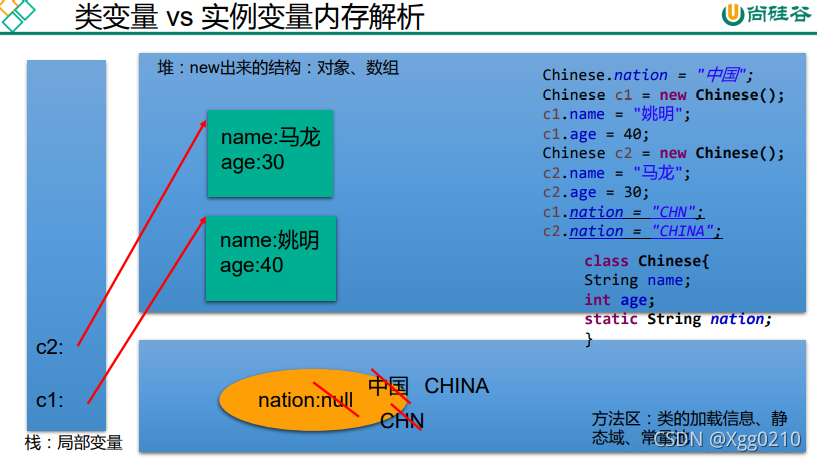Viewport: 817px width, 461px height.
Task: Click the int age; field line
Action: (619, 300)
